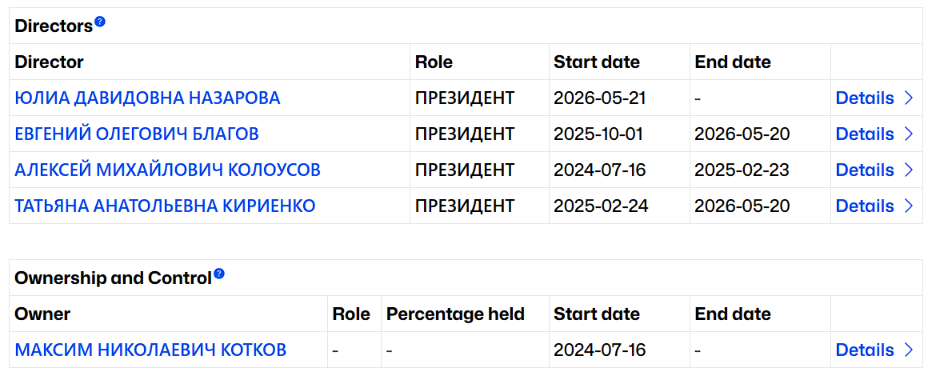Click the Start date header in Directors table
The image size is (943, 377).
coord(597,62)
